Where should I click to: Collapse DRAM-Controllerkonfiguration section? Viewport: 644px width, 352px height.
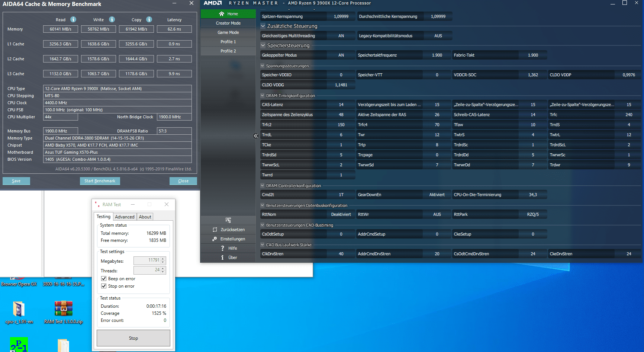[263, 186]
